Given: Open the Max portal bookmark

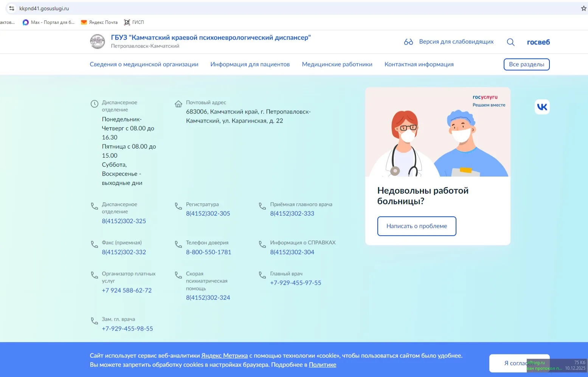Looking at the screenshot, I should [x=48, y=22].
